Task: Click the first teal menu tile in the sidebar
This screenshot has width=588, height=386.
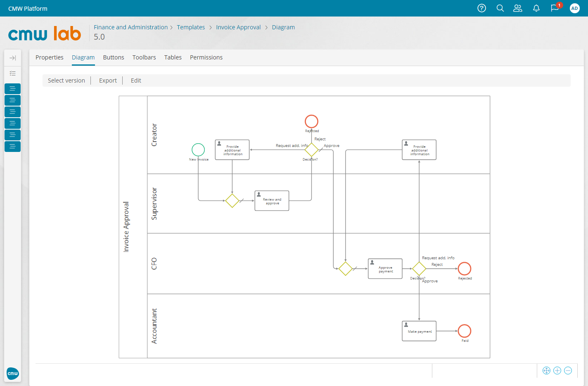Action: point(12,88)
